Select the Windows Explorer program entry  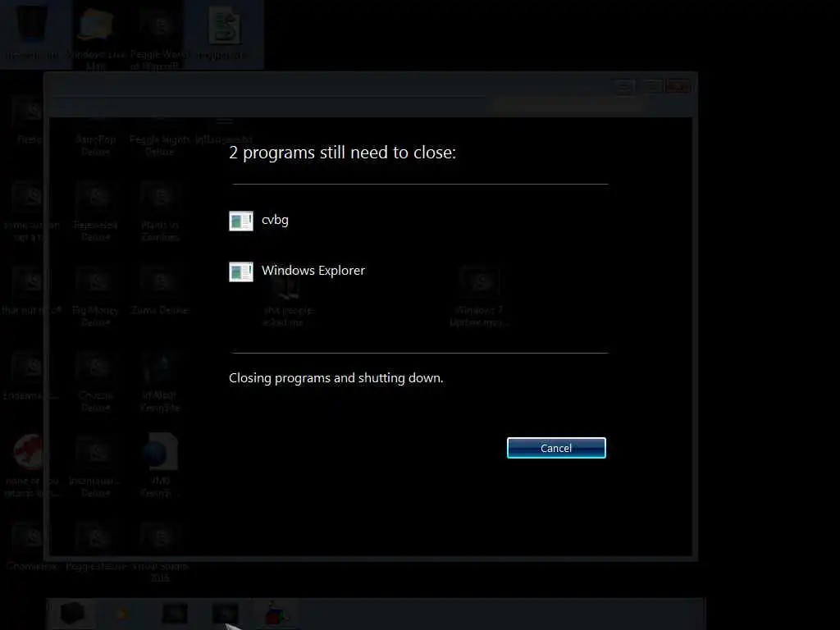[x=297, y=271]
